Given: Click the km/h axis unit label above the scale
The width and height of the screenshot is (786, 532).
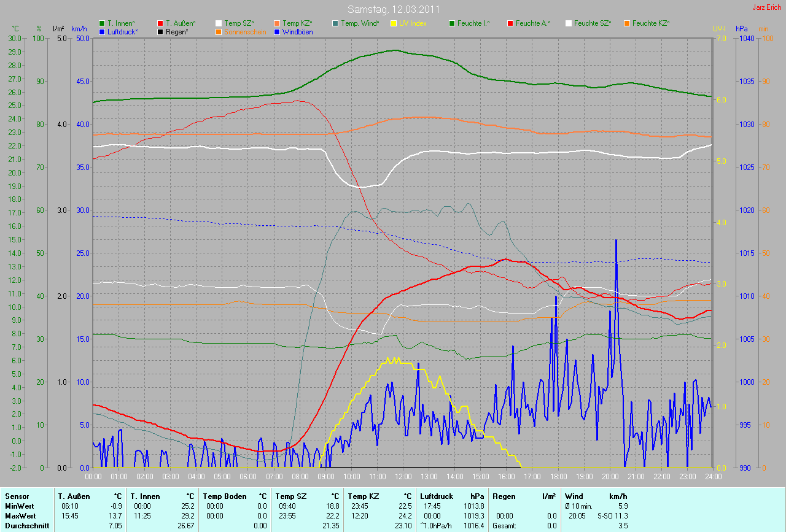Looking at the screenshot, I should (x=79, y=29).
